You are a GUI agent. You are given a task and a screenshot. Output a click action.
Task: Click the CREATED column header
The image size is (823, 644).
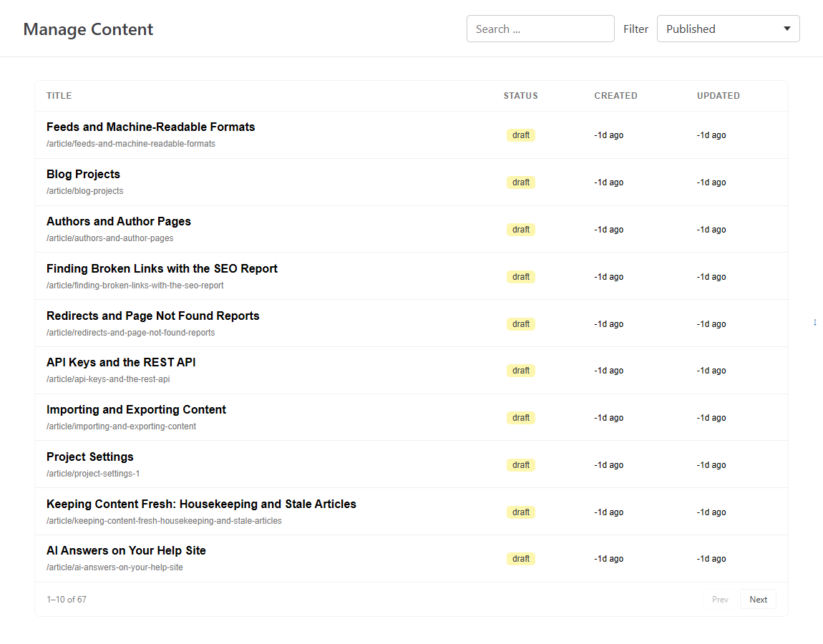click(x=615, y=95)
